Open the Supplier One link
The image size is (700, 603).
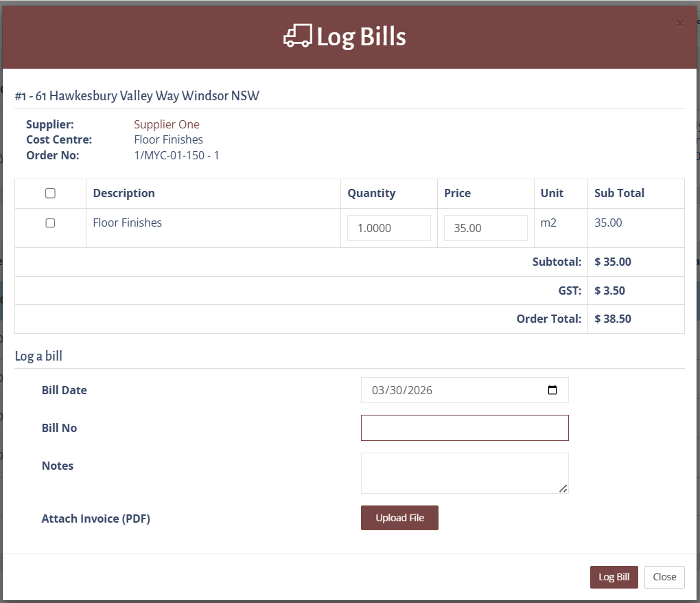[x=167, y=124]
